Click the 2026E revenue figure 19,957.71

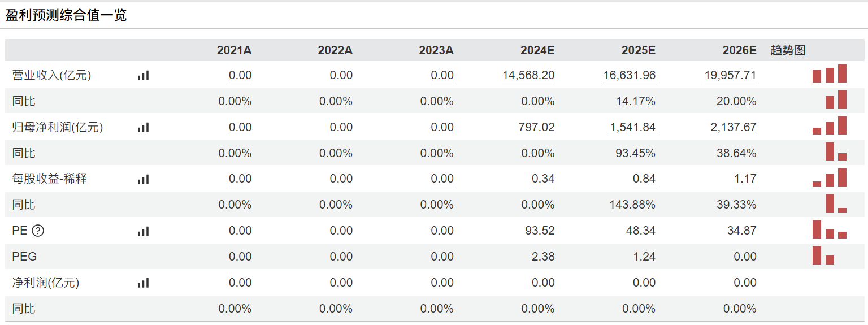pos(730,75)
